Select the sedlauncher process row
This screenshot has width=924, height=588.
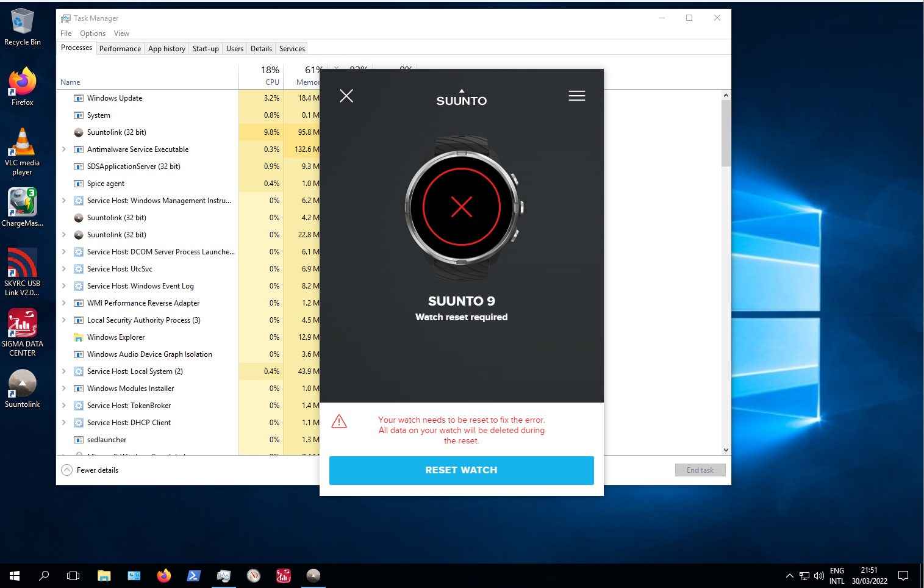(x=189, y=440)
